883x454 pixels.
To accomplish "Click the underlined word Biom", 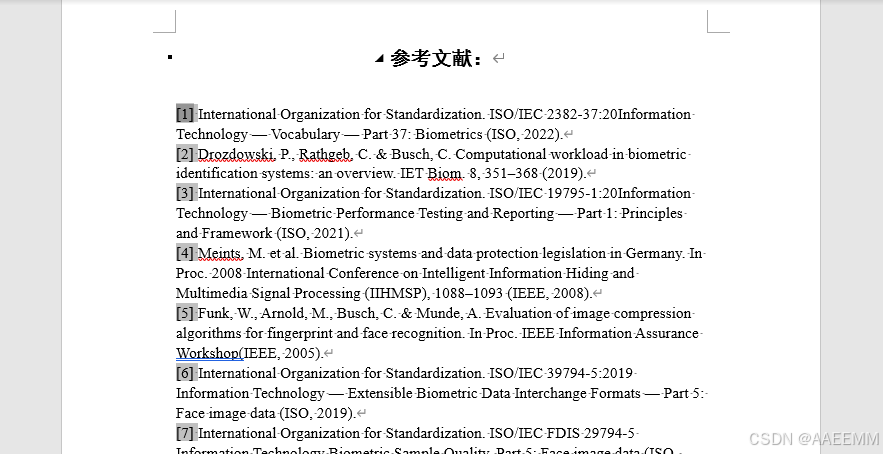I will (x=445, y=173).
